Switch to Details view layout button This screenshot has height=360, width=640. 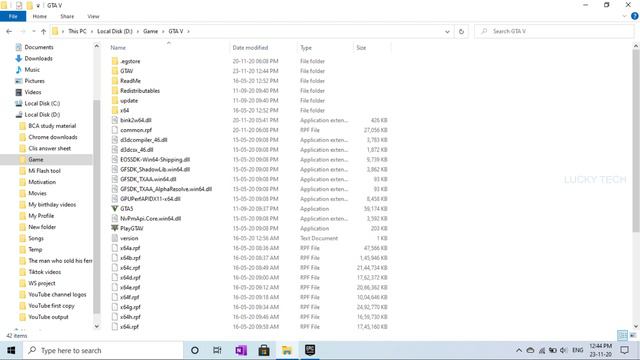622,336
